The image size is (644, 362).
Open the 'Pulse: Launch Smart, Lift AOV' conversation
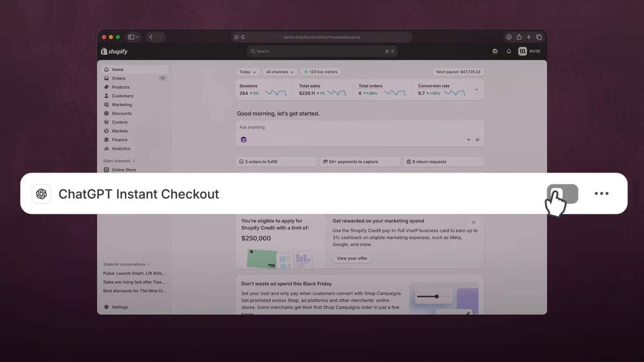(x=135, y=274)
